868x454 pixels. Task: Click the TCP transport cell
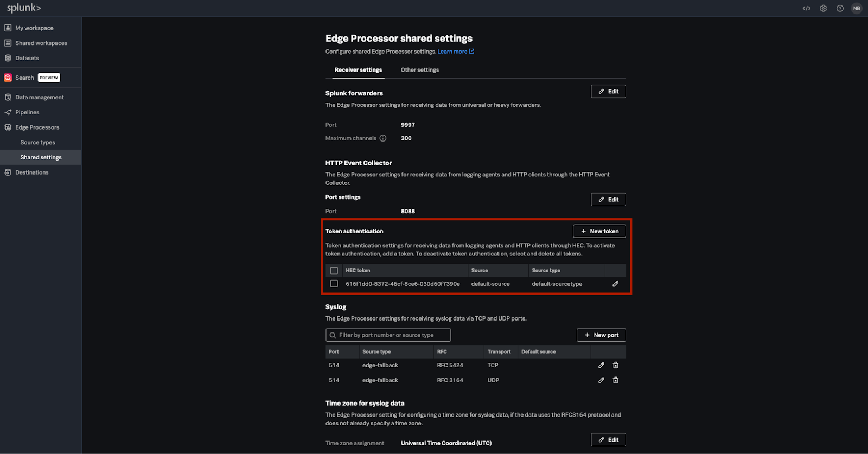(493, 365)
